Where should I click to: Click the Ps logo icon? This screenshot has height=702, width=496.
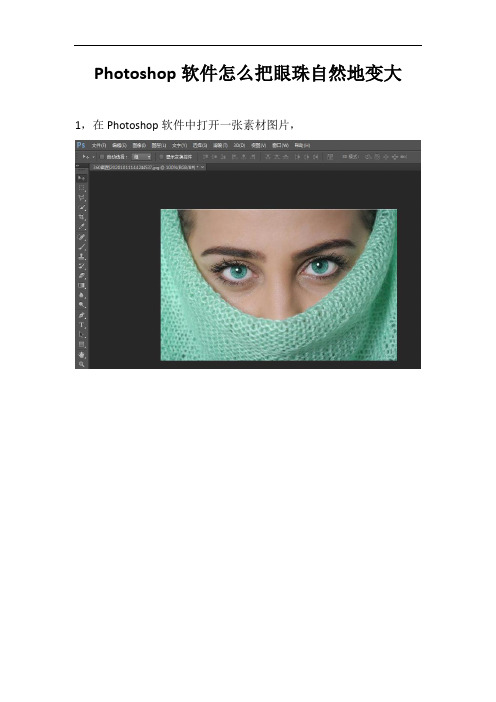click(81, 146)
